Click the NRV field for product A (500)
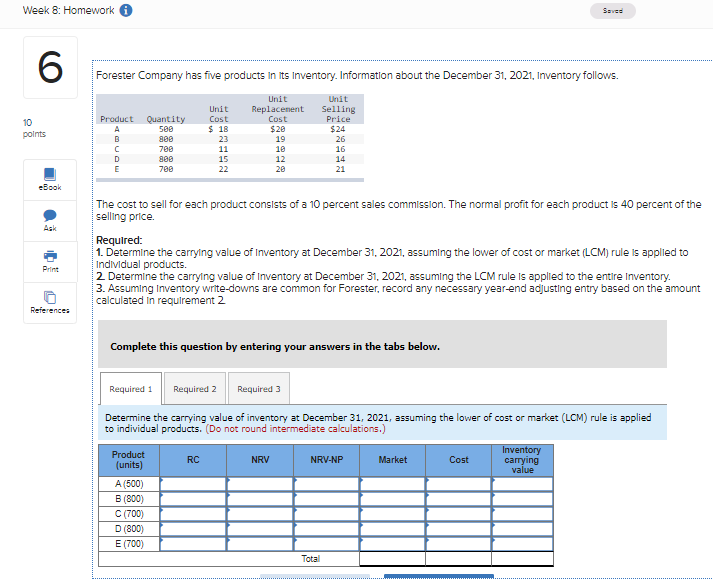This screenshot has width=713, height=579. pos(260,484)
